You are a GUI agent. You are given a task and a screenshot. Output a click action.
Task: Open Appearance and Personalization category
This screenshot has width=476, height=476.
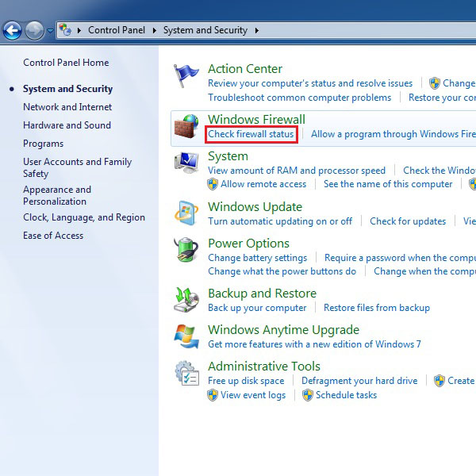(57, 195)
